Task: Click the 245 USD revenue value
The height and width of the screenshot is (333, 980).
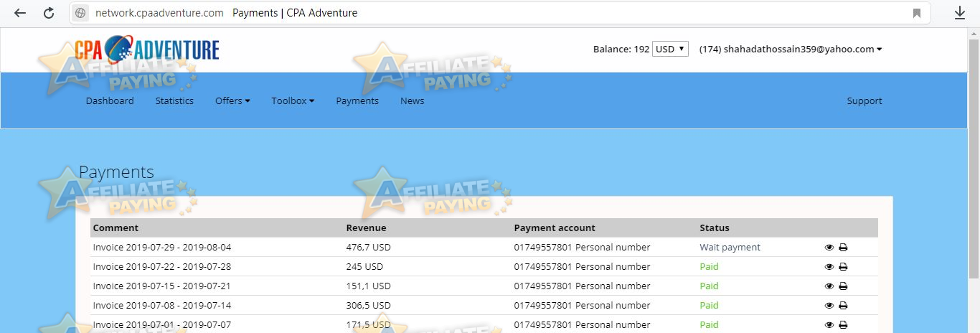Action: tap(364, 267)
